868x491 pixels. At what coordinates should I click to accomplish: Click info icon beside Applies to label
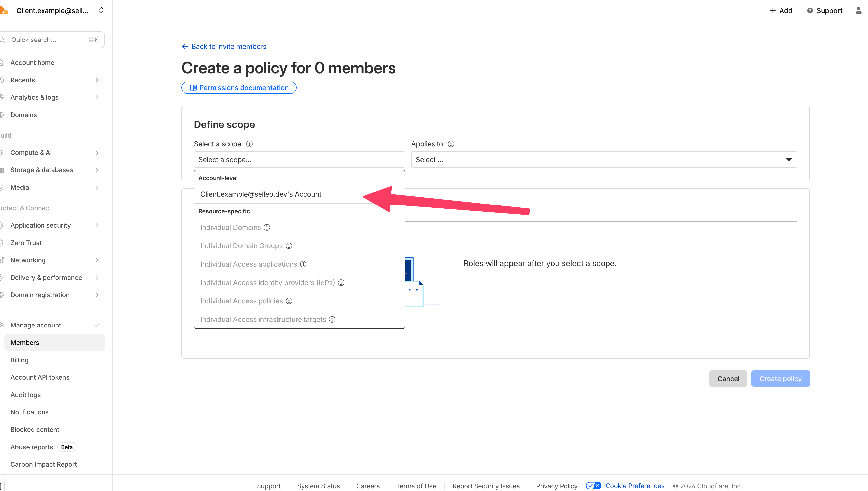click(451, 144)
